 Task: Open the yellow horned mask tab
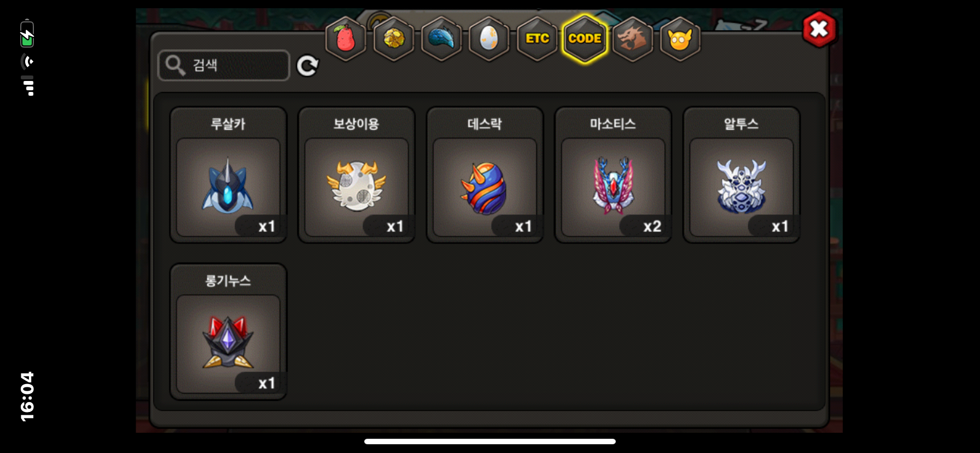(680, 39)
